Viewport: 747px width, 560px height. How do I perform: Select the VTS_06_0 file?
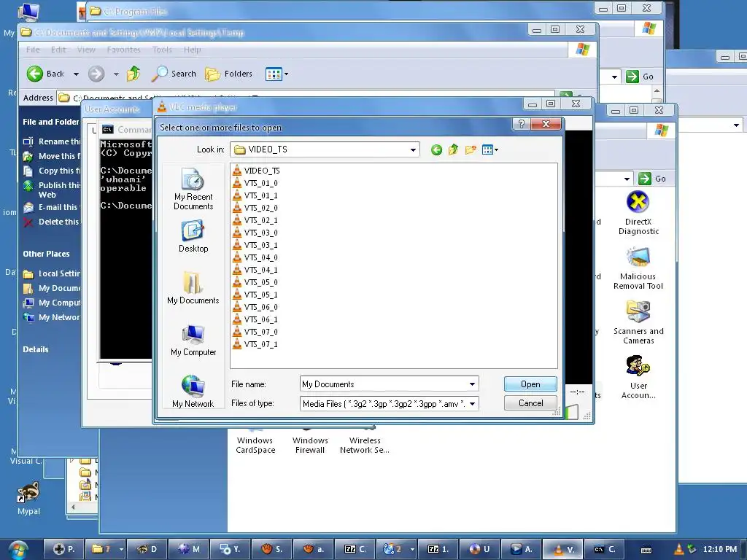click(255, 307)
